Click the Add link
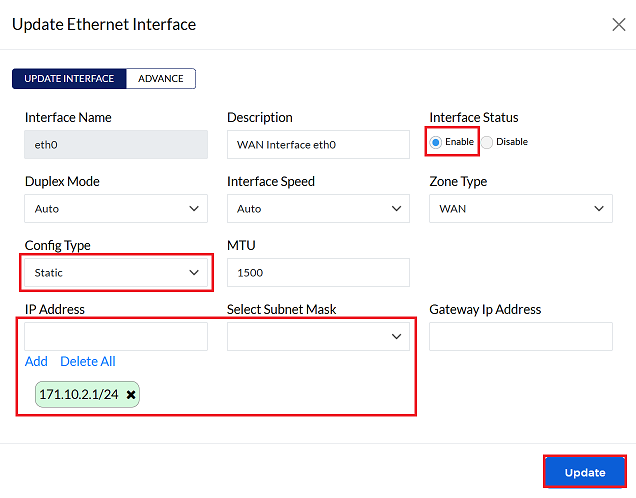The width and height of the screenshot is (636, 498). pyautogui.click(x=36, y=361)
